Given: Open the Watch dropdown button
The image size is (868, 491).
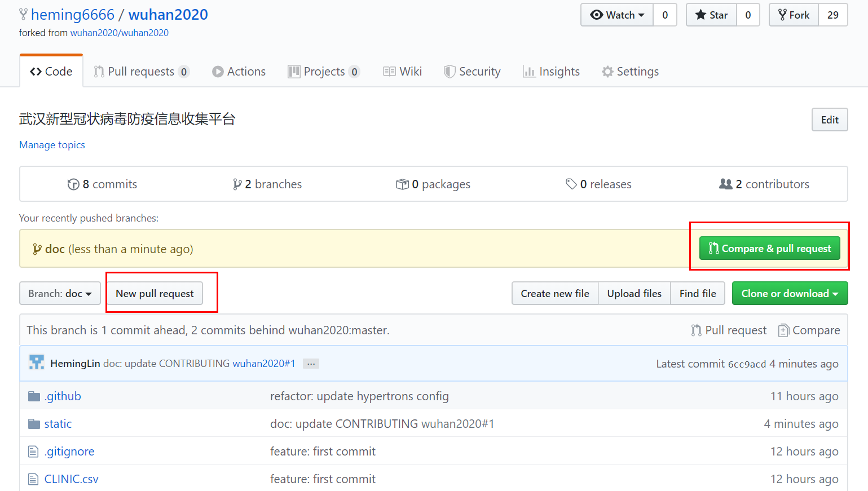Looking at the screenshot, I should click(x=617, y=15).
